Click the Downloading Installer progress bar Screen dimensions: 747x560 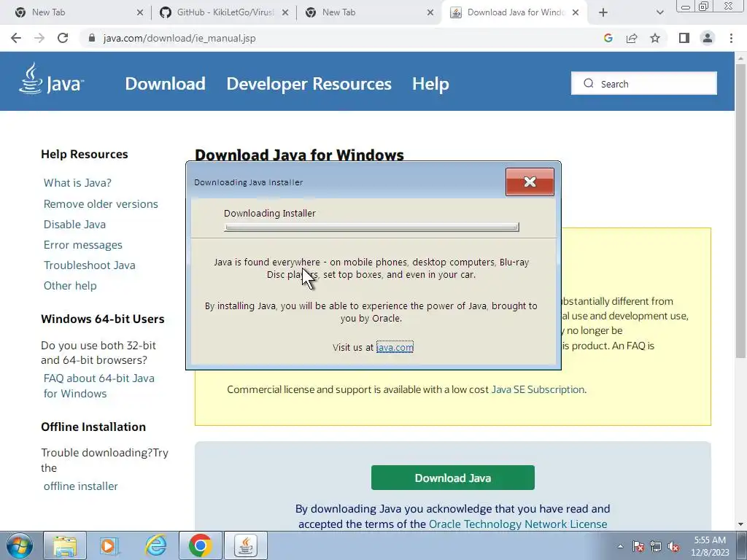[371, 227]
